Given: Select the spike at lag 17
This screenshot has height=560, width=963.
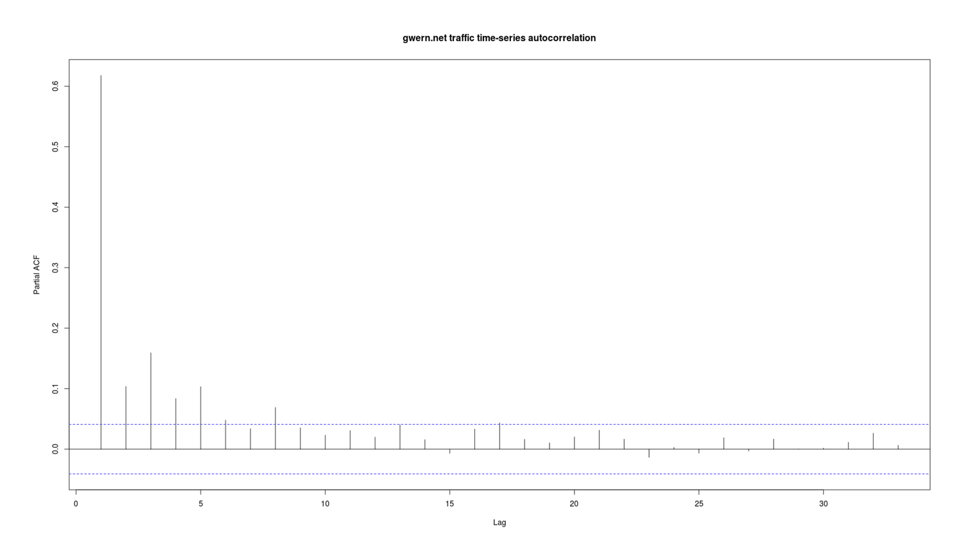Looking at the screenshot, I should pyautogui.click(x=499, y=436).
